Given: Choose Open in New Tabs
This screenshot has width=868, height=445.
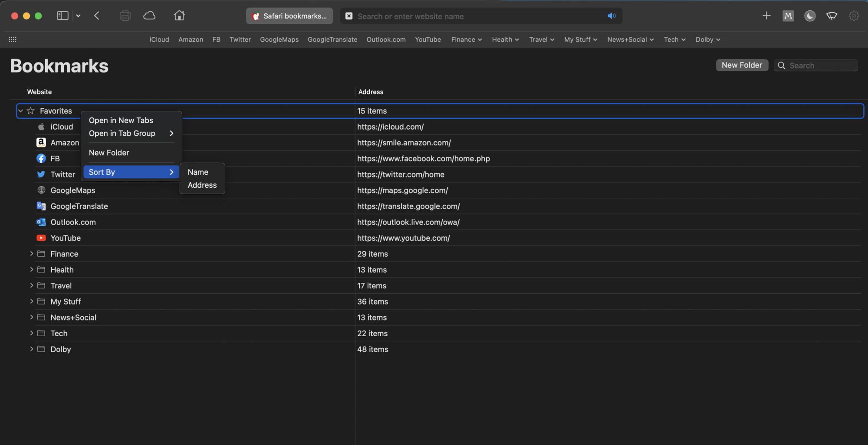Looking at the screenshot, I should tap(132, 120).
